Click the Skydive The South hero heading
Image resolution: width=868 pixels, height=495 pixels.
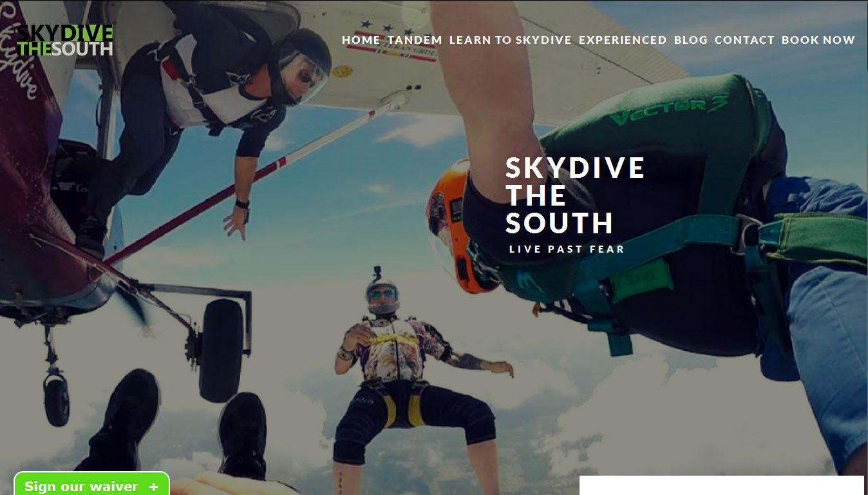[574, 195]
